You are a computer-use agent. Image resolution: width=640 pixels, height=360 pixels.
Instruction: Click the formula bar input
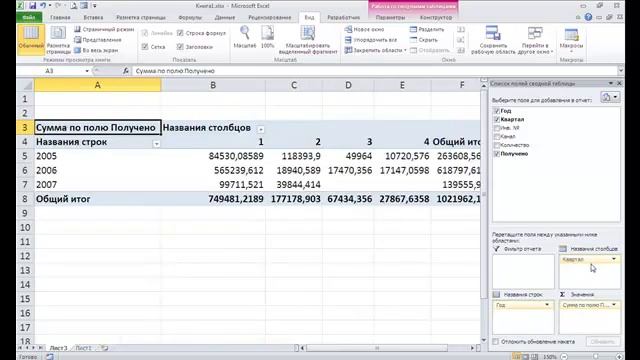[374, 71]
